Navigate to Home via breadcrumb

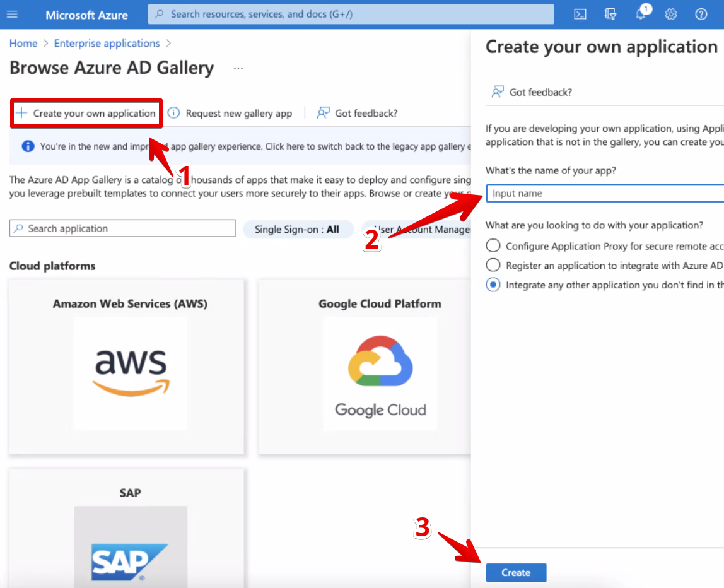coord(23,43)
